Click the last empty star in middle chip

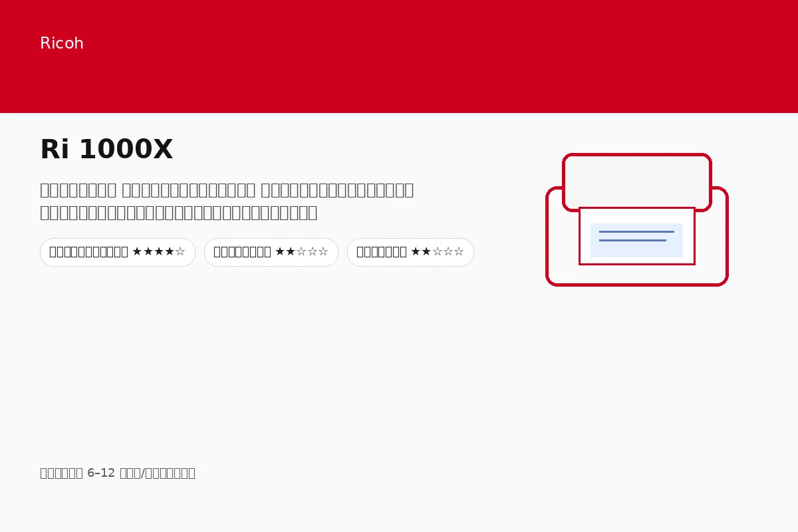[x=323, y=252]
